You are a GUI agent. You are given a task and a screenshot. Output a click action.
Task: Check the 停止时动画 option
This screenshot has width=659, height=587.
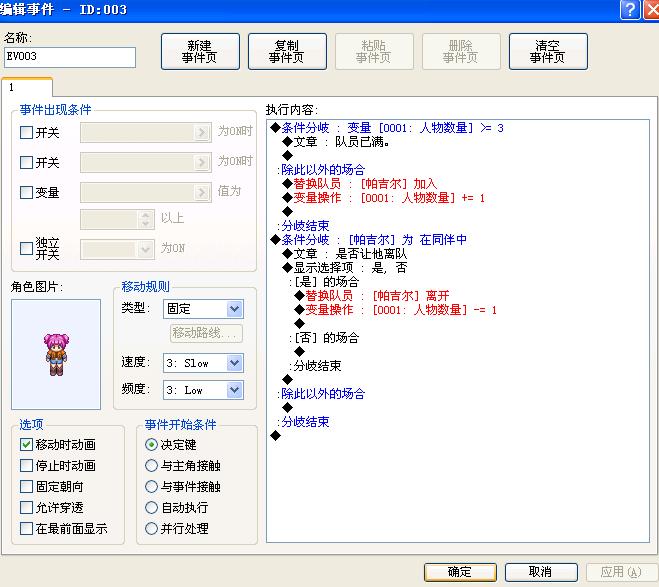[26, 466]
